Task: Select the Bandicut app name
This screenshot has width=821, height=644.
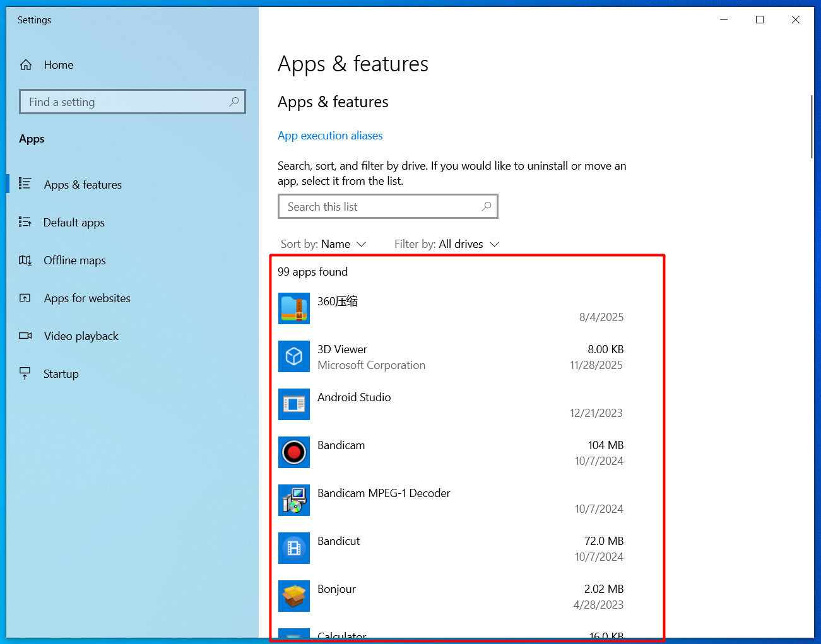Action: pos(339,541)
